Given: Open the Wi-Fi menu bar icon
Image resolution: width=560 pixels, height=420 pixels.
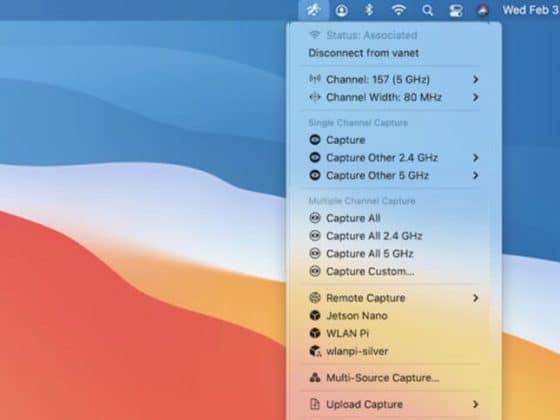Looking at the screenshot, I should pos(398,10).
